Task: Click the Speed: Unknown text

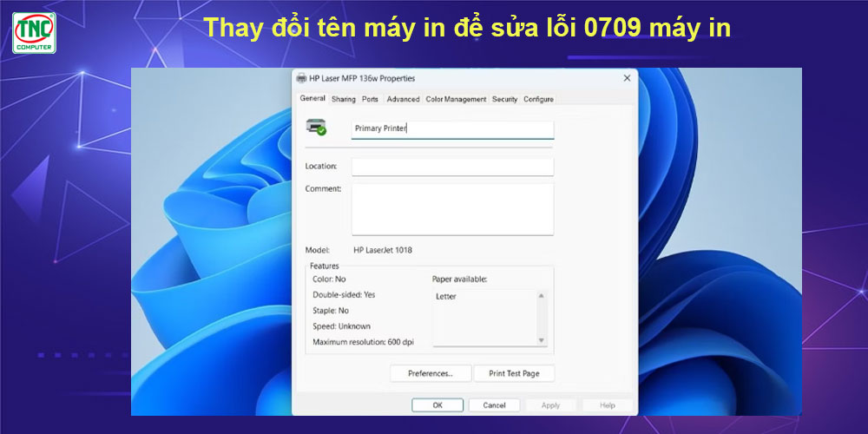Action: pos(341,326)
